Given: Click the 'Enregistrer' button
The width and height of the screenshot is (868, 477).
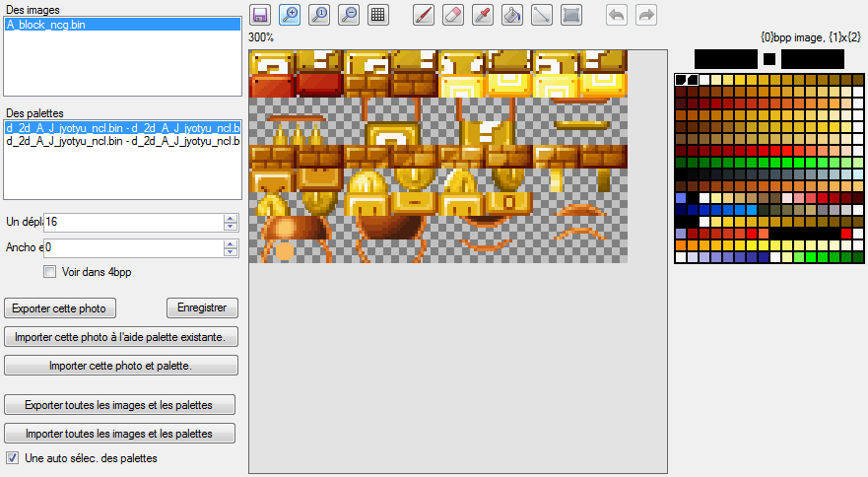Looking at the screenshot, I should [202, 308].
